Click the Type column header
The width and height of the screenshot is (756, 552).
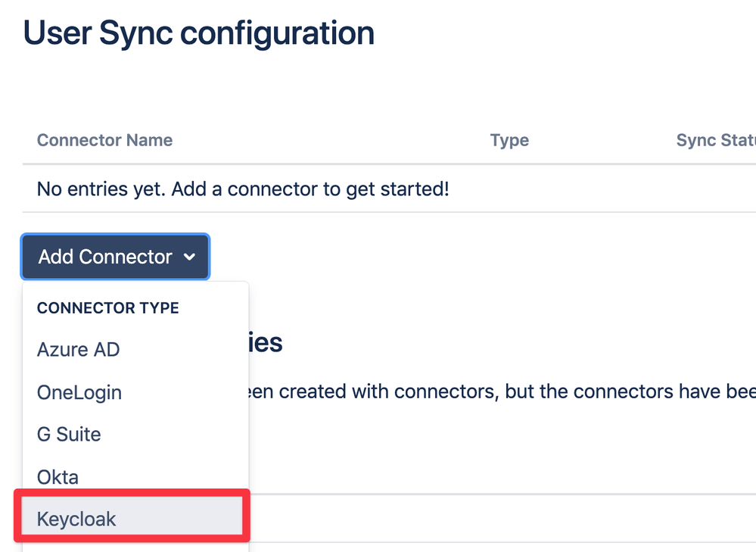click(x=509, y=140)
